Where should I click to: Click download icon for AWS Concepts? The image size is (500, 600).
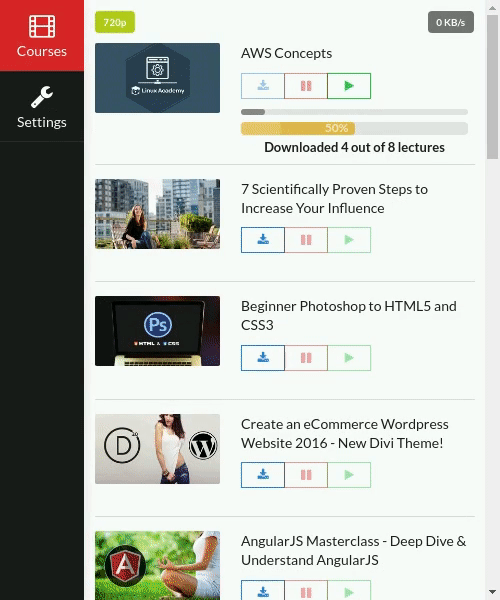coord(263,86)
